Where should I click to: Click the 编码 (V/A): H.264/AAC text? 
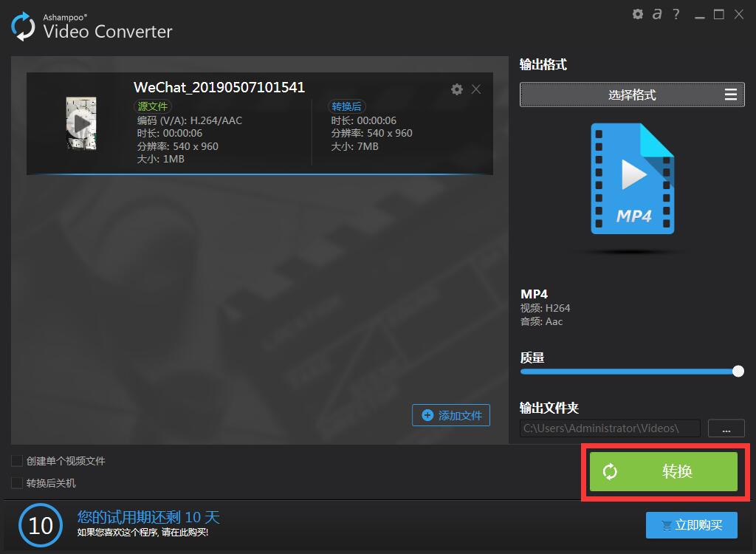(190, 120)
